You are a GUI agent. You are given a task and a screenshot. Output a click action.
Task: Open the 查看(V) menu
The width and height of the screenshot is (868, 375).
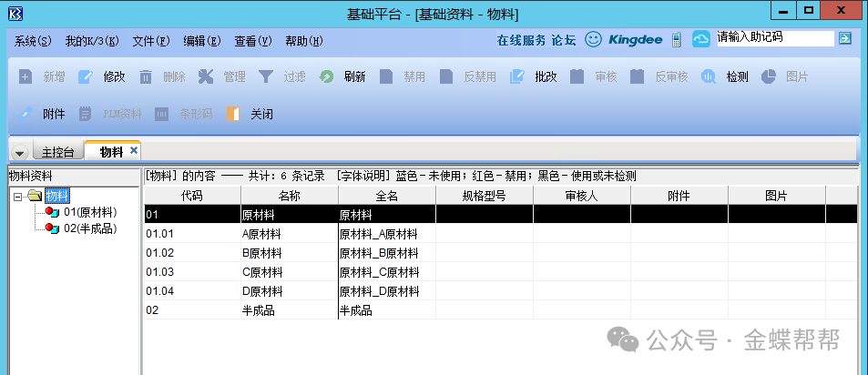pos(252,41)
